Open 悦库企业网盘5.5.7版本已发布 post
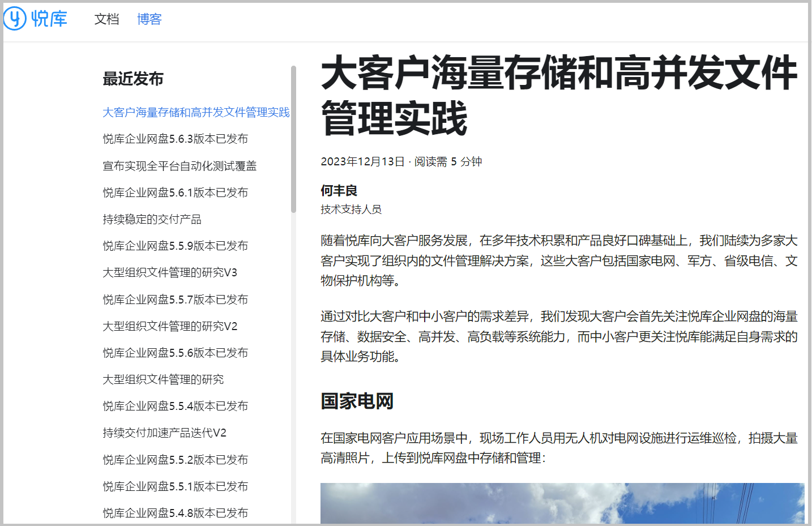 tap(175, 300)
